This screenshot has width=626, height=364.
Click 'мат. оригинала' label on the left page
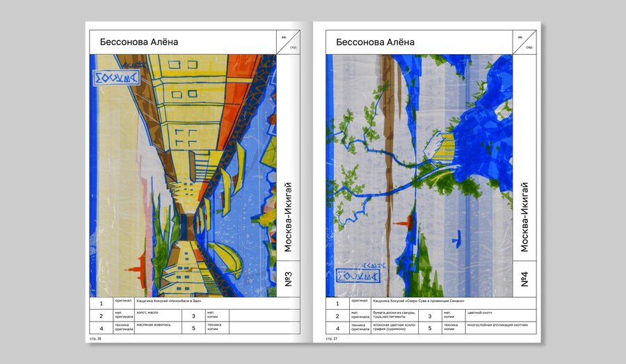coord(124,315)
